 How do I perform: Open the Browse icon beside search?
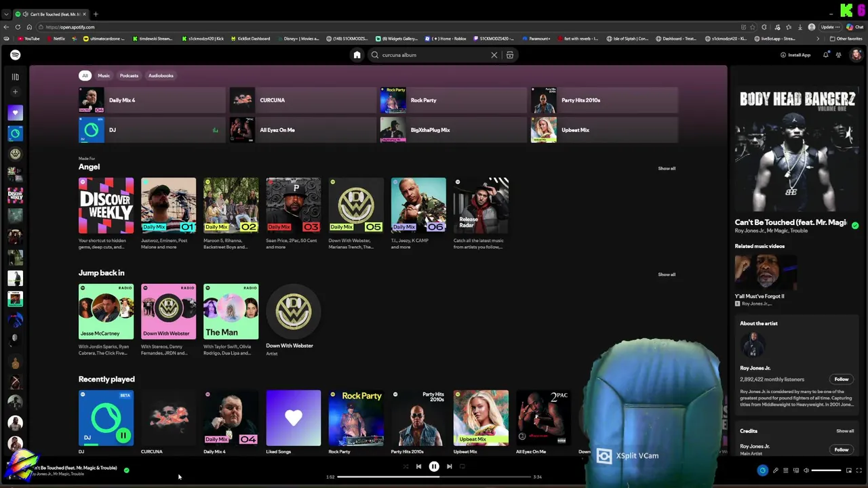tap(510, 55)
